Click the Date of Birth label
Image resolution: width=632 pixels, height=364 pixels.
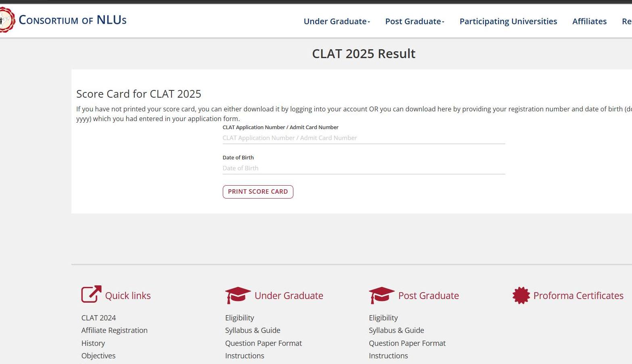pos(238,158)
